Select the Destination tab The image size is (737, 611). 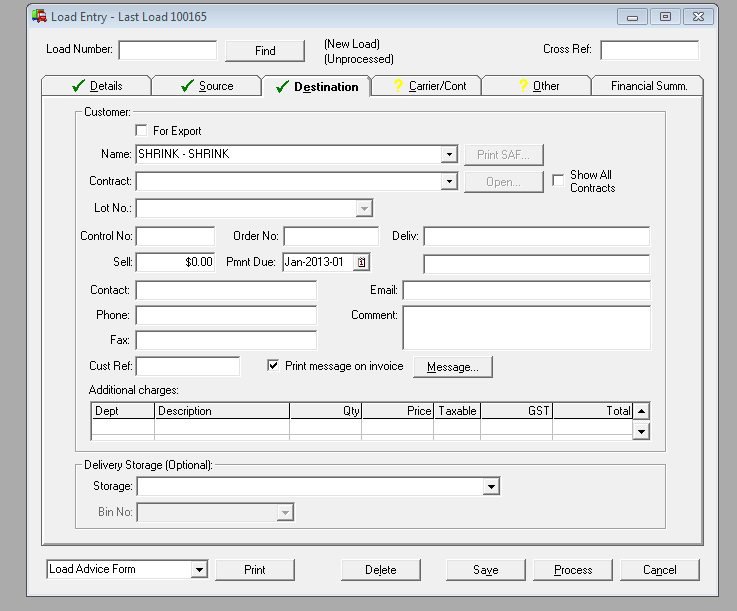[x=317, y=86]
